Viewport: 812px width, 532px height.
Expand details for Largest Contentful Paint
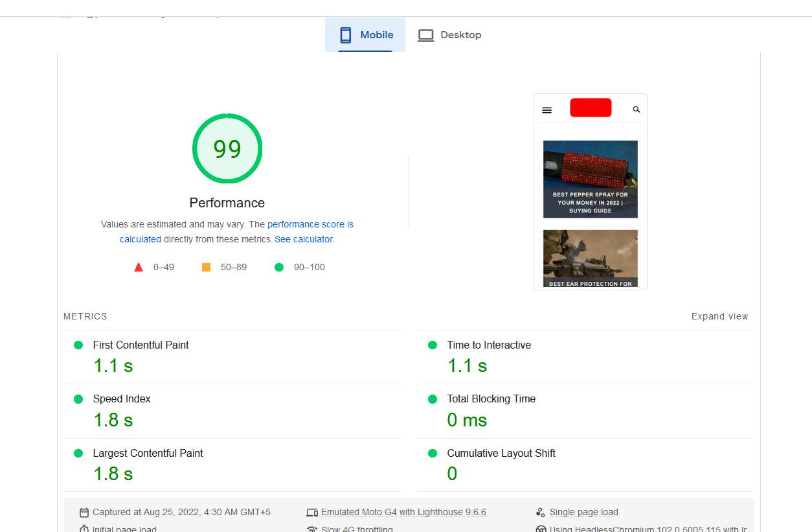(x=148, y=454)
